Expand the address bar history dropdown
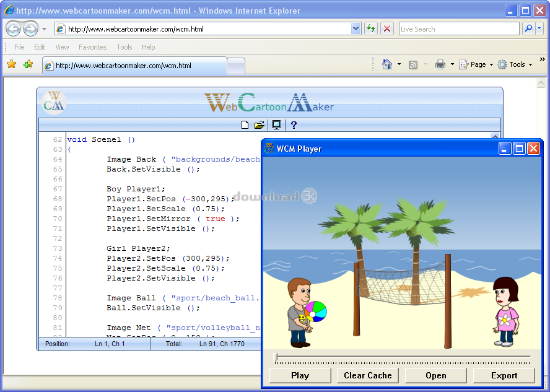Viewport: 550px width, 392px height. tap(356, 28)
